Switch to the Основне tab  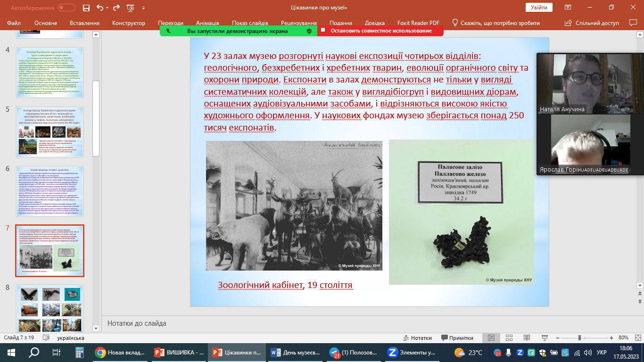coord(46,23)
